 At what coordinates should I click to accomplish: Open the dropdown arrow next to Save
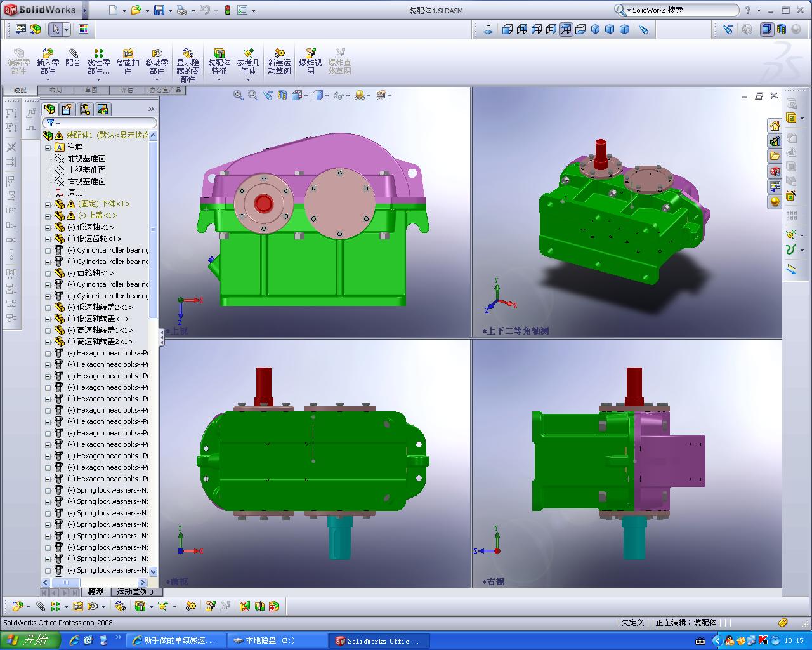tap(170, 11)
